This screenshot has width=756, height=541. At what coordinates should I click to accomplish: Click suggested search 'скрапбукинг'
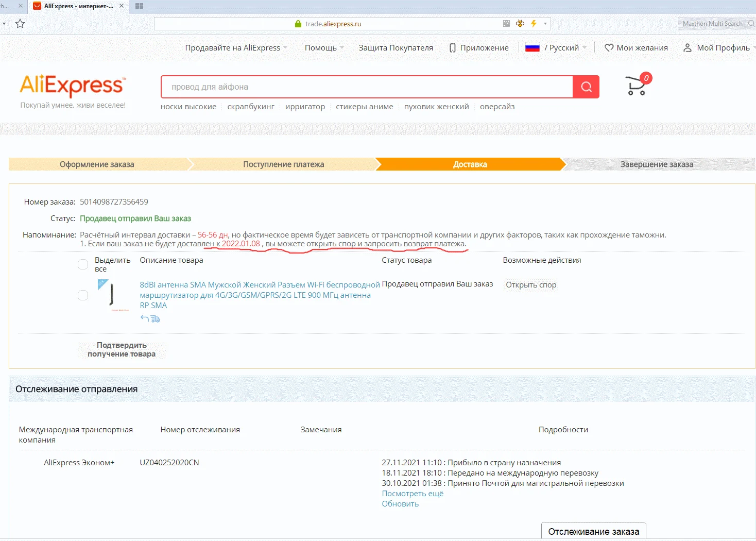(251, 107)
